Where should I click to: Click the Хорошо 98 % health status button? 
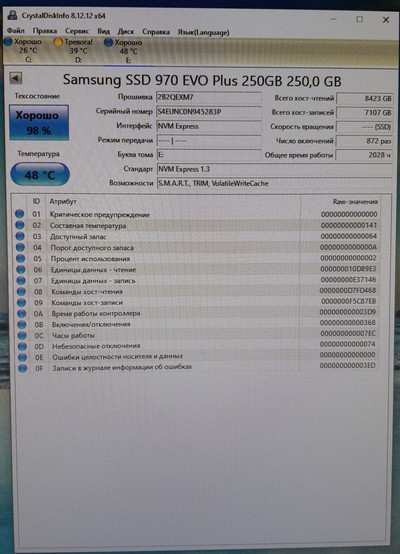click(x=39, y=123)
